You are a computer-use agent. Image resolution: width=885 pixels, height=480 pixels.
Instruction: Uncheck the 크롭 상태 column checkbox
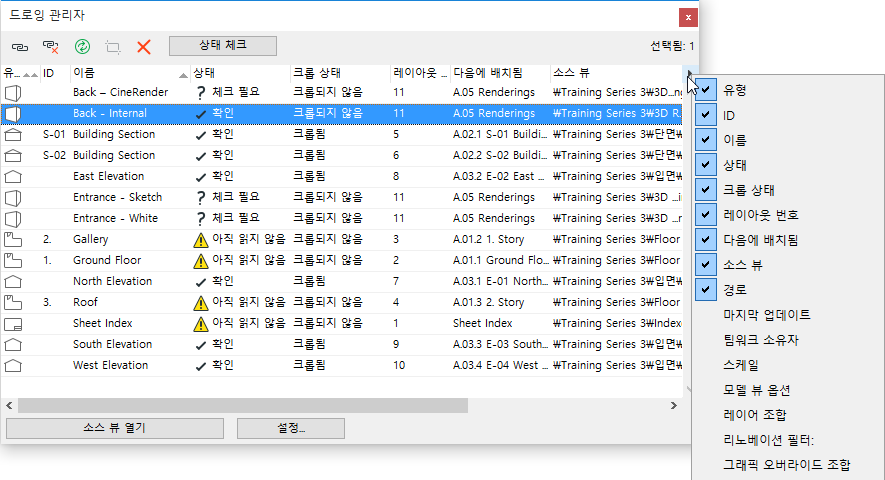(706, 189)
